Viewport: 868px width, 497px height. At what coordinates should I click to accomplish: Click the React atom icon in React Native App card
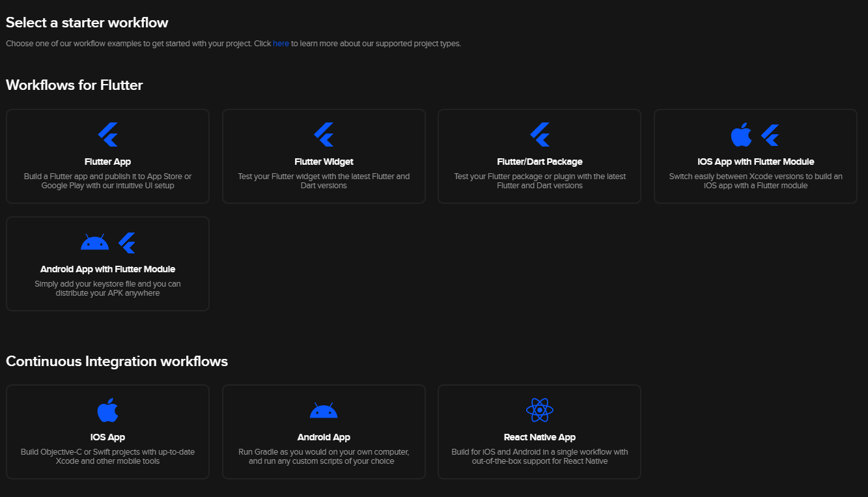[540, 410]
